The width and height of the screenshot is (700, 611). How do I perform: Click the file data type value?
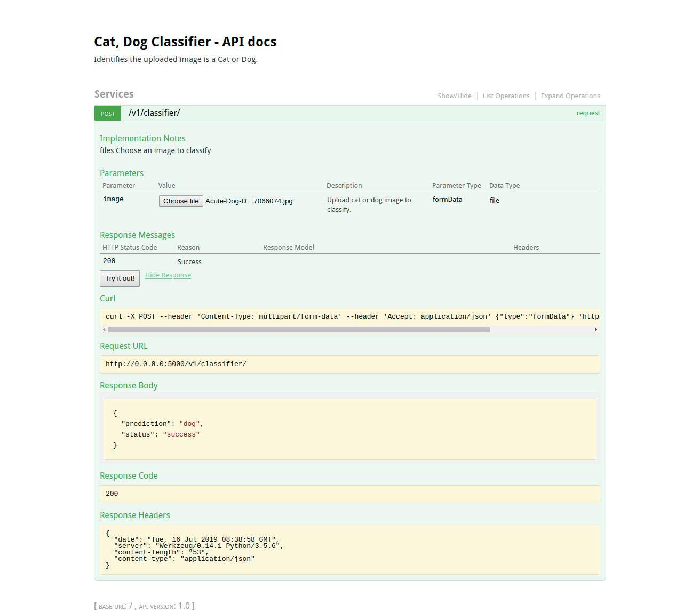pos(495,200)
